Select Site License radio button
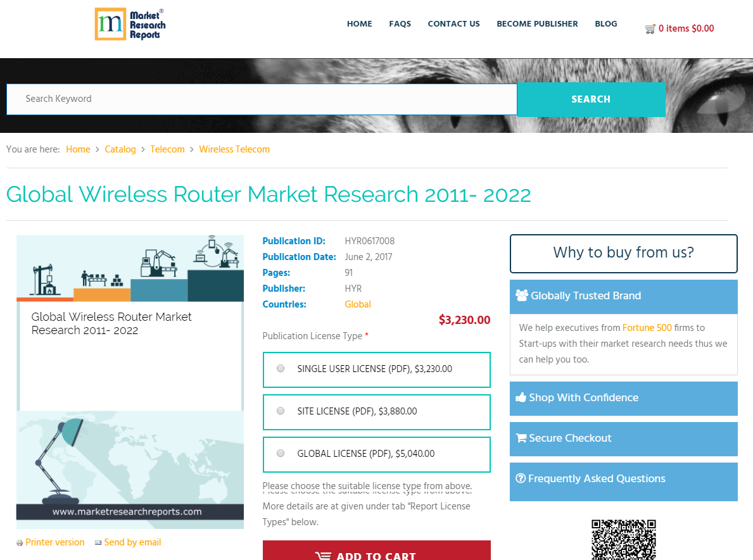 (281, 411)
